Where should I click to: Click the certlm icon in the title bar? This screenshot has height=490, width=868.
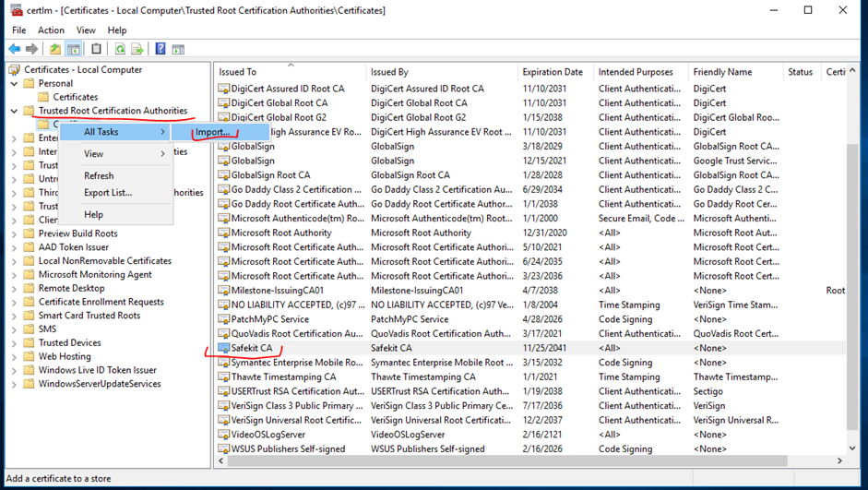pos(16,10)
